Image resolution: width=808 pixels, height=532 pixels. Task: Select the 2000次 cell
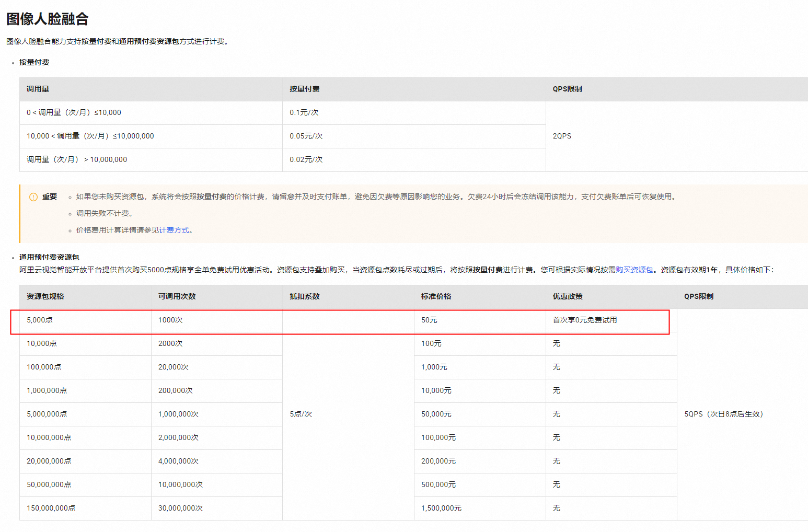(217, 344)
